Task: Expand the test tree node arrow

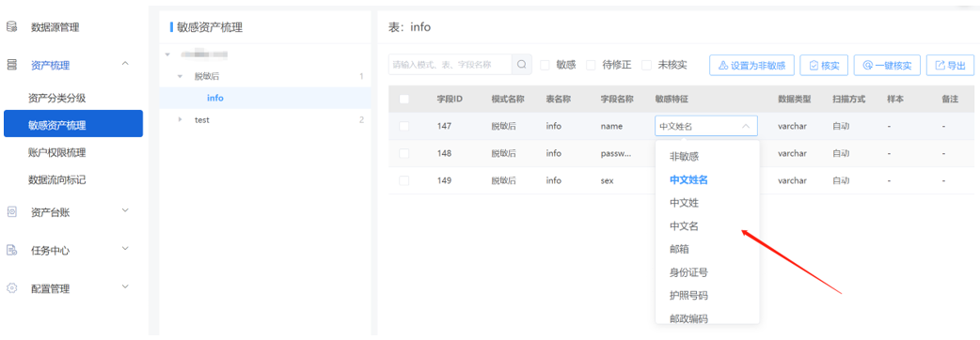Action: (180, 119)
